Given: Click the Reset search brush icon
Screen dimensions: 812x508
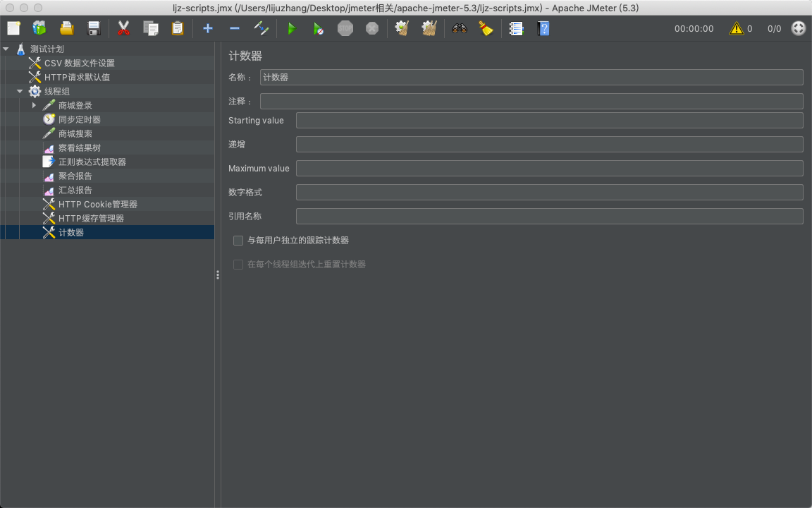Looking at the screenshot, I should pos(486,28).
